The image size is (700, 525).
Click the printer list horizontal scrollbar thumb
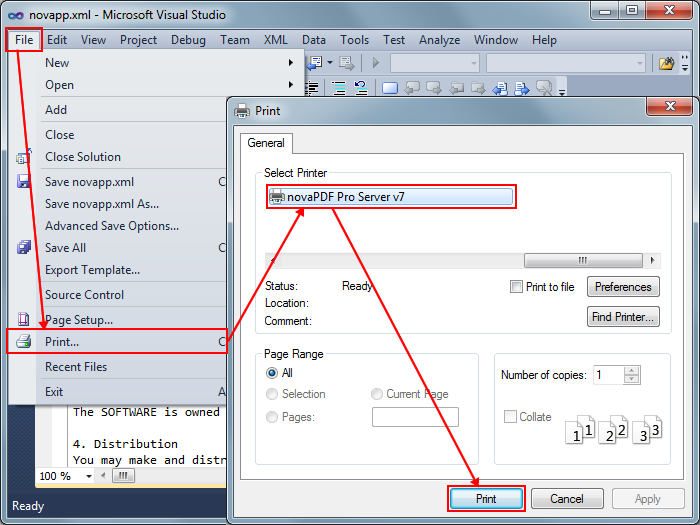point(583,260)
